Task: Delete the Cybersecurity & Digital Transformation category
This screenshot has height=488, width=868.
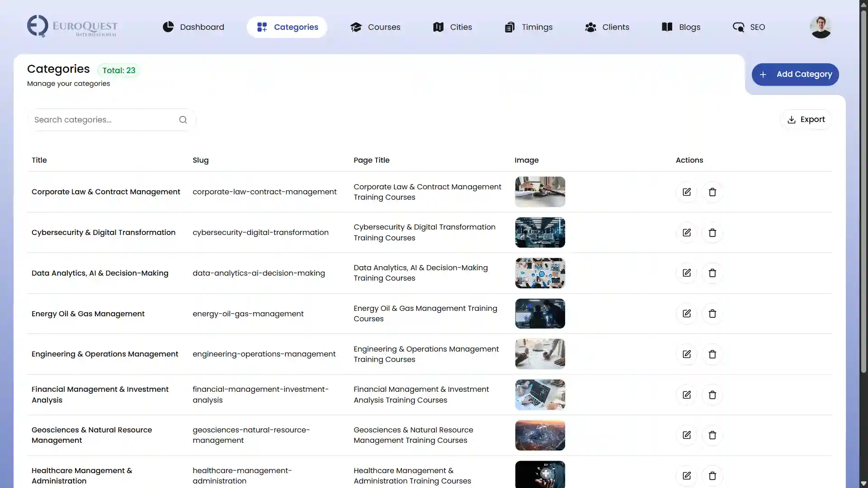Action: pos(712,233)
